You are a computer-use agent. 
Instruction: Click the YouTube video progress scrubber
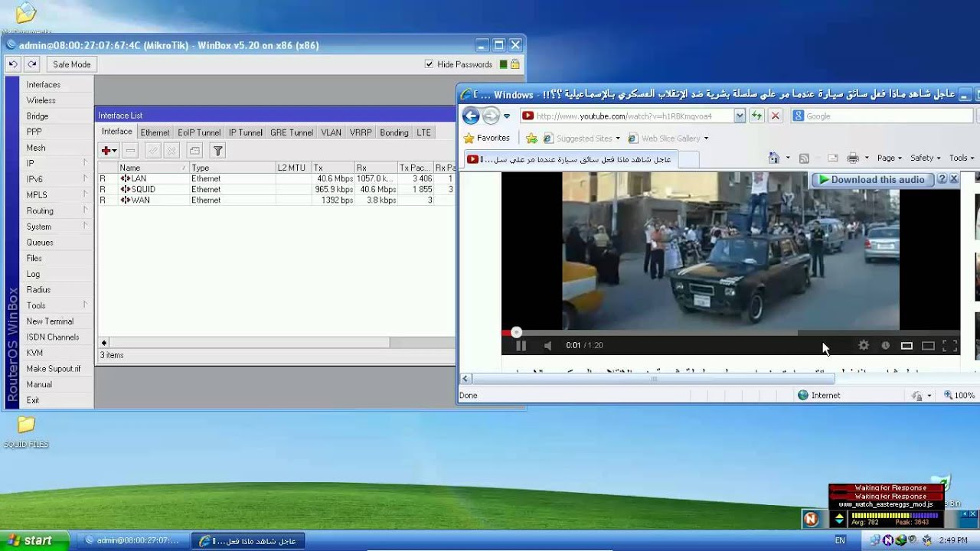[517, 332]
